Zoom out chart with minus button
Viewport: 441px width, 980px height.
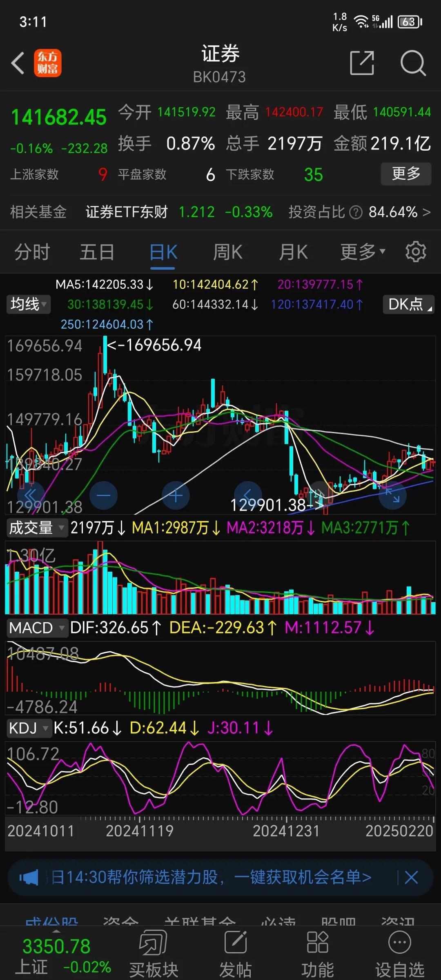pyautogui.click(x=104, y=496)
